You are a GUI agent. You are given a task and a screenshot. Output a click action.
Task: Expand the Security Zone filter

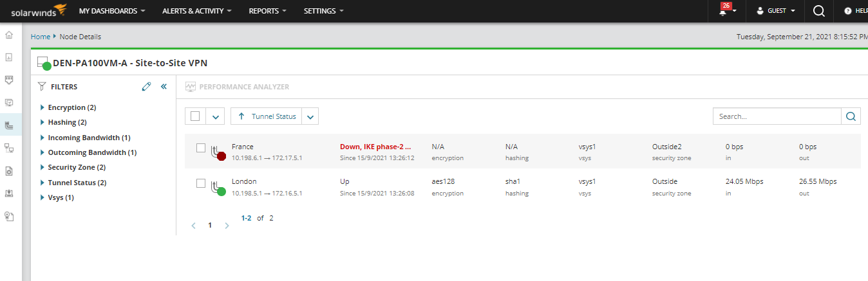(x=42, y=167)
